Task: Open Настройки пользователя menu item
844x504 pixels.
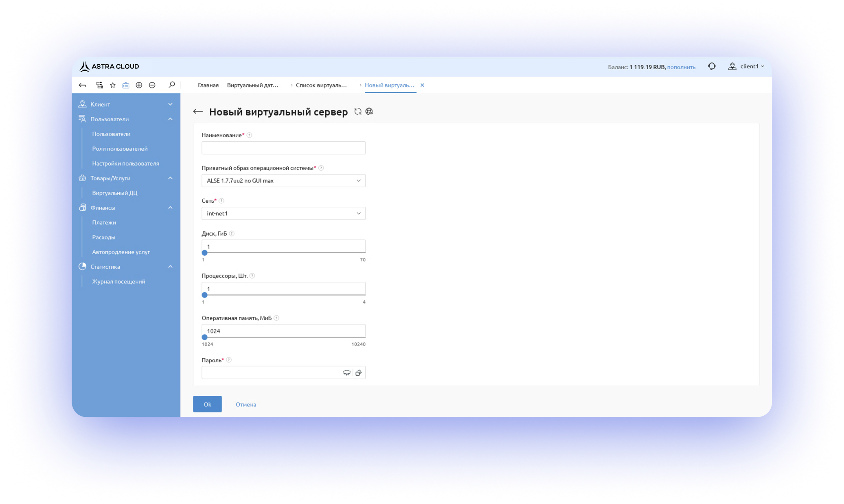Action: (125, 163)
